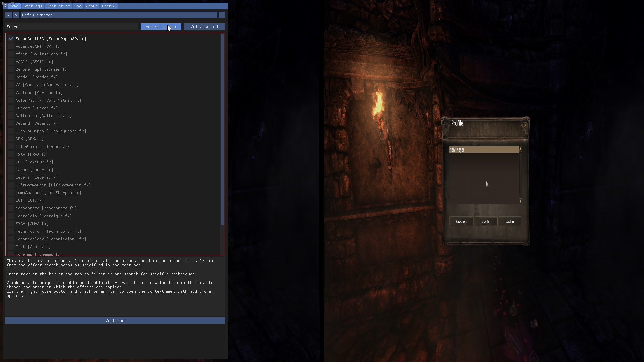Uncheck the SuperDepth3D effect checkbox
This screenshot has width=644, height=362.
click(x=11, y=39)
